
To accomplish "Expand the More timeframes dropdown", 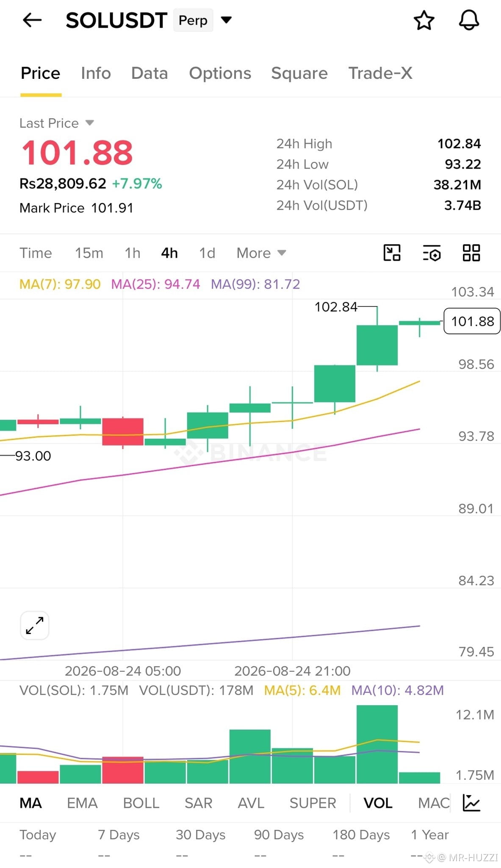I will tap(261, 253).
